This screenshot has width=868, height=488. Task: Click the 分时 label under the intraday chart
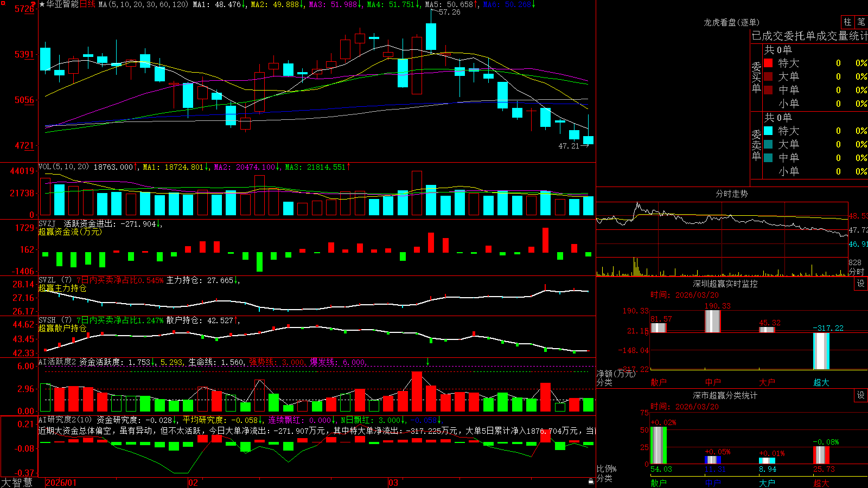tap(857, 271)
